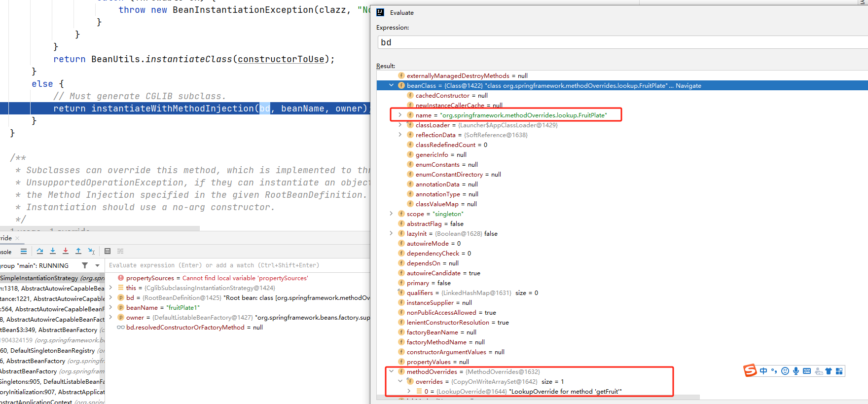
Task: Open the Sogou toolbox grid icon
Action: tap(839, 371)
